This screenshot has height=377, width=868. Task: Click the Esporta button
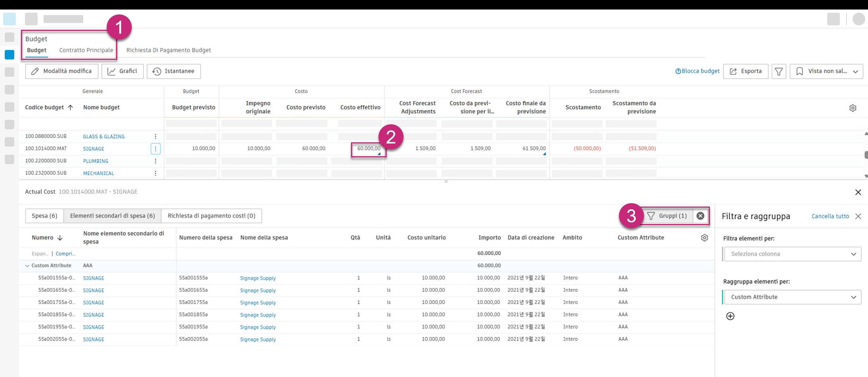746,71
